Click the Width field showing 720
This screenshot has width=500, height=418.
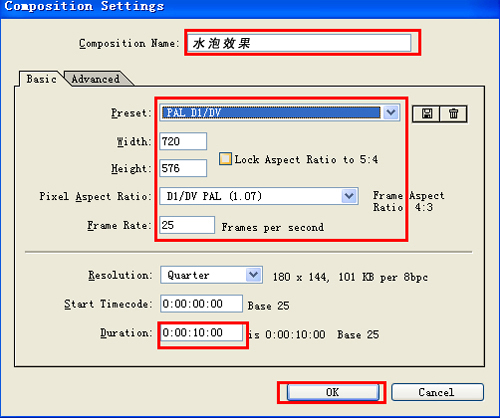(x=183, y=141)
